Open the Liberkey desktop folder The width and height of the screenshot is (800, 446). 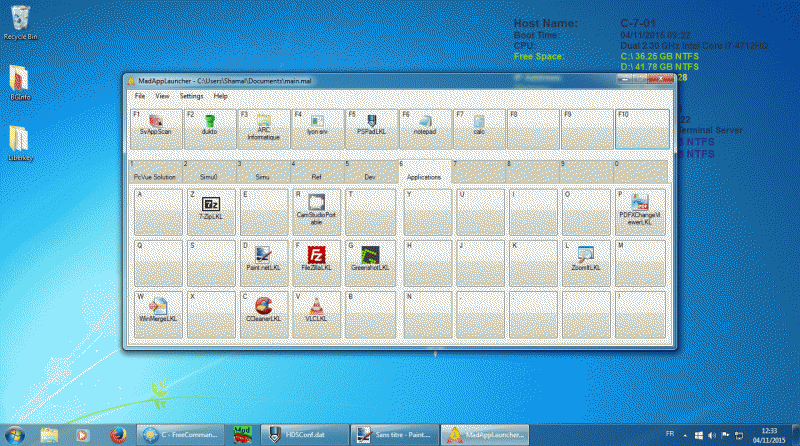click(x=20, y=143)
